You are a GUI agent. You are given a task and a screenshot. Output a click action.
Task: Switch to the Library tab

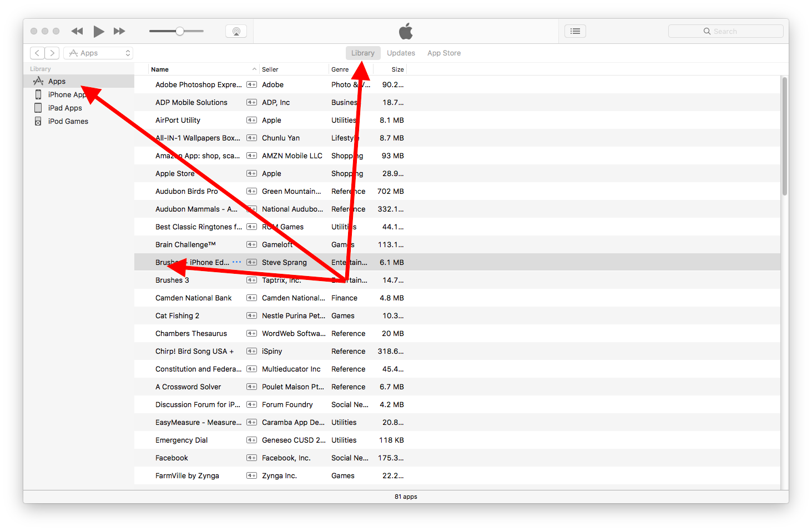(363, 53)
